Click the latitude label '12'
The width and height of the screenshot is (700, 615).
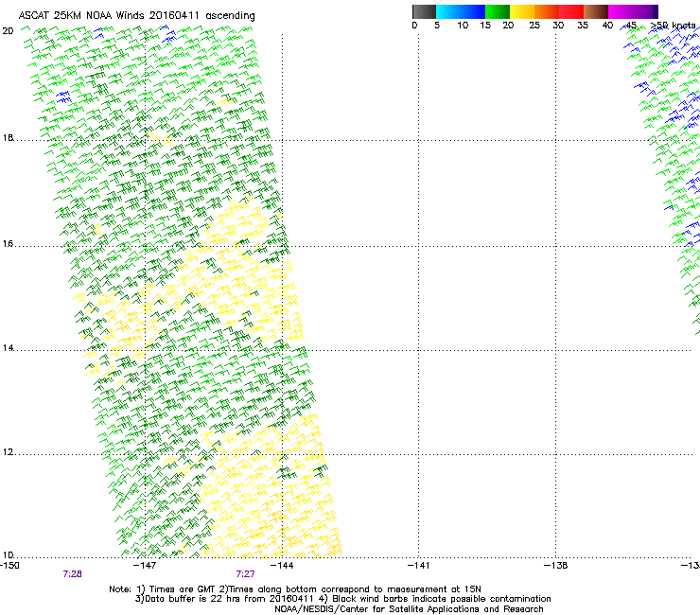click(8, 452)
